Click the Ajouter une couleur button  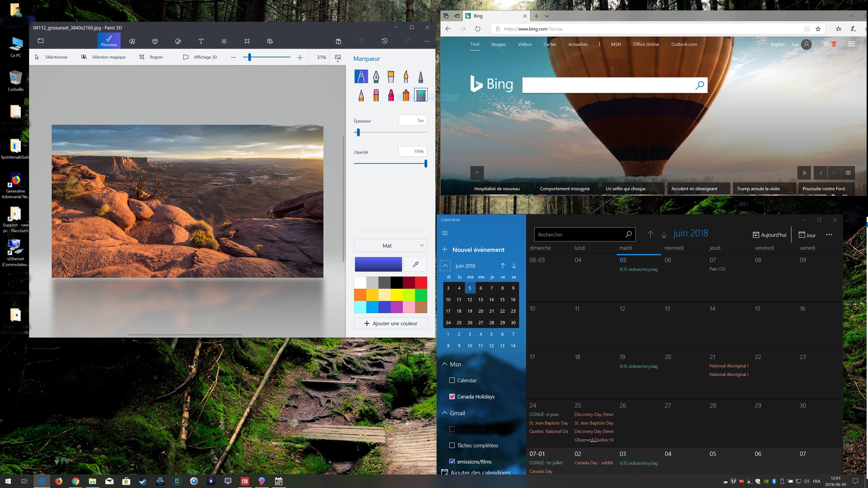pyautogui.click(x=390, y=324)
